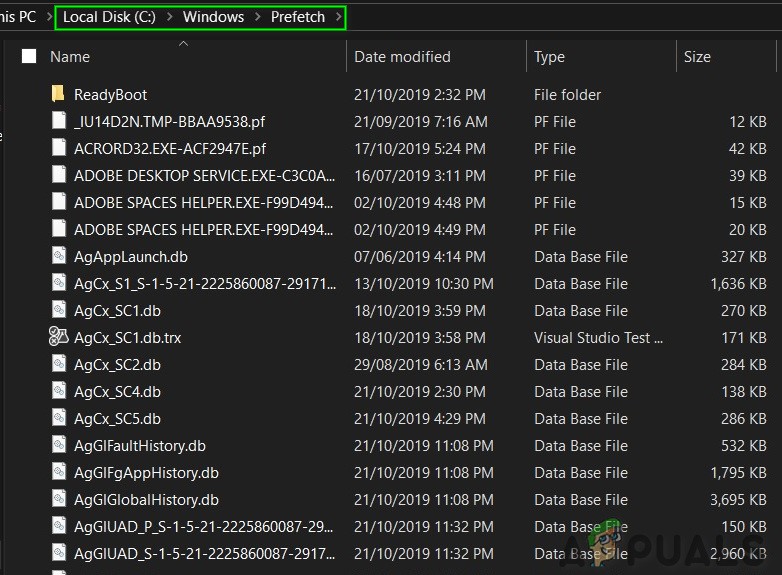Expand the chevron after Windows in path
Screen dimensions: 782x575
(257, 17)
